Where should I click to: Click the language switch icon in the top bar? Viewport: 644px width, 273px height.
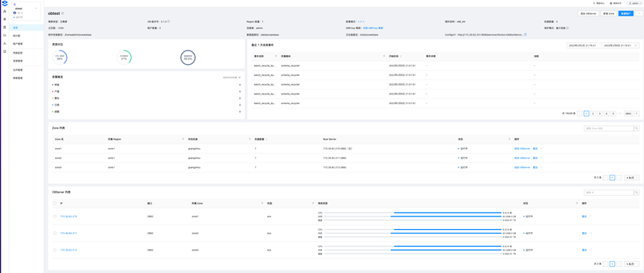pyautogui.click(x=611, y=3)
